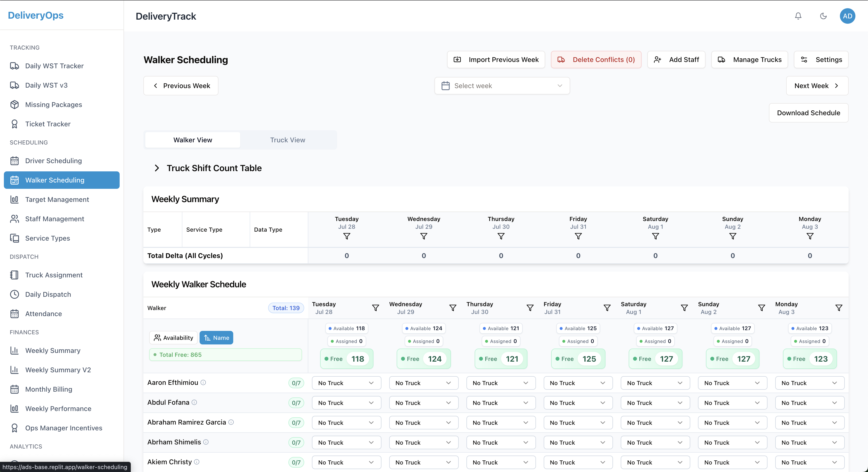Click Wednesday Jul 29 filter icon in Weekly Summary

[424, 236]
